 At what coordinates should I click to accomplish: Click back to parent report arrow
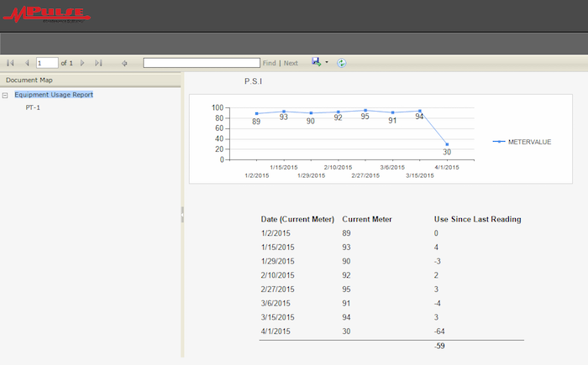pos(124,63)
